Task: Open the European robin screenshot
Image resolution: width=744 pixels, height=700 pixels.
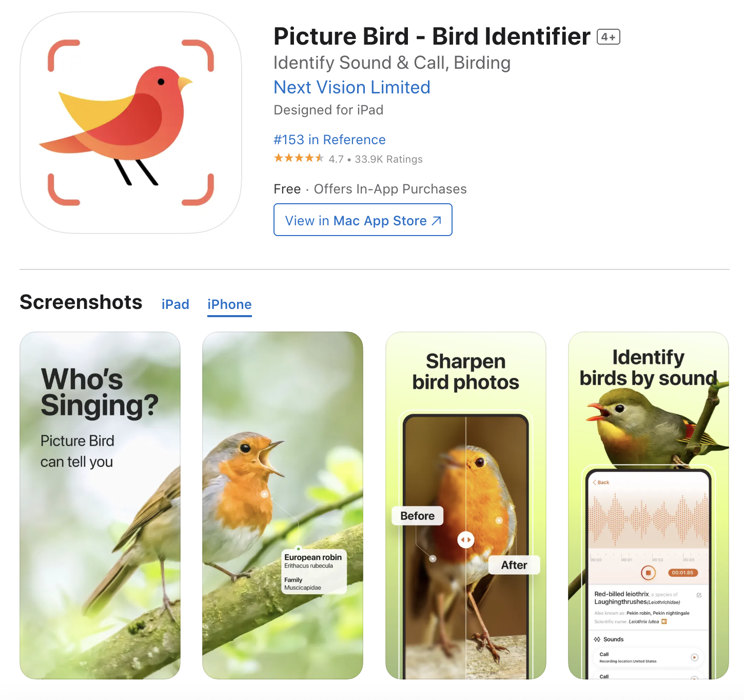Action: click(x=283, y=505)
